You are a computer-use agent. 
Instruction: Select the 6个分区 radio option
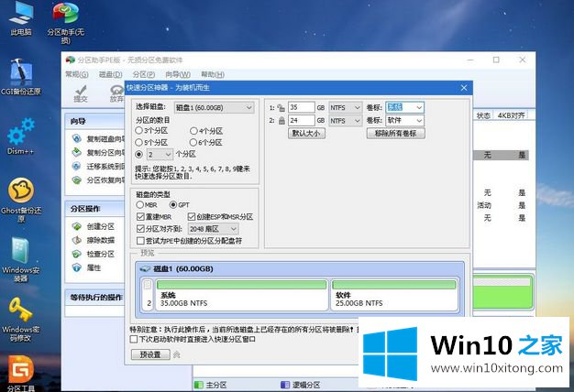pyautogui.click(x=193, y=142)
